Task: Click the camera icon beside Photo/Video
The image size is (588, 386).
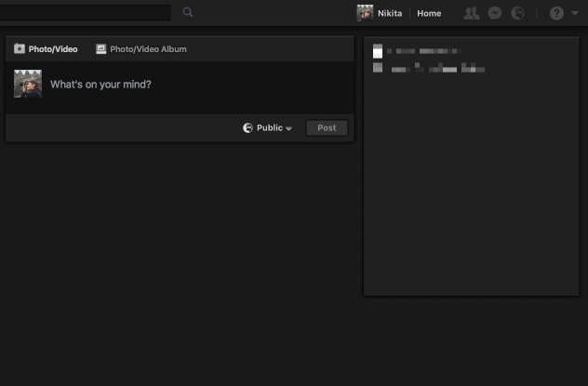Action: coord(20,48)
